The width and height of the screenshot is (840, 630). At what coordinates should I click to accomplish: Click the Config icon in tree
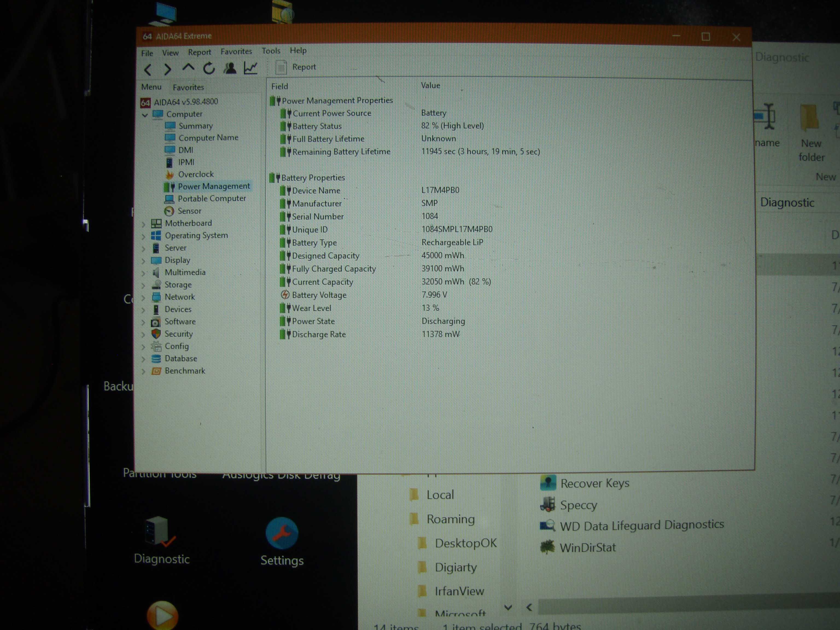coord(156,346)
